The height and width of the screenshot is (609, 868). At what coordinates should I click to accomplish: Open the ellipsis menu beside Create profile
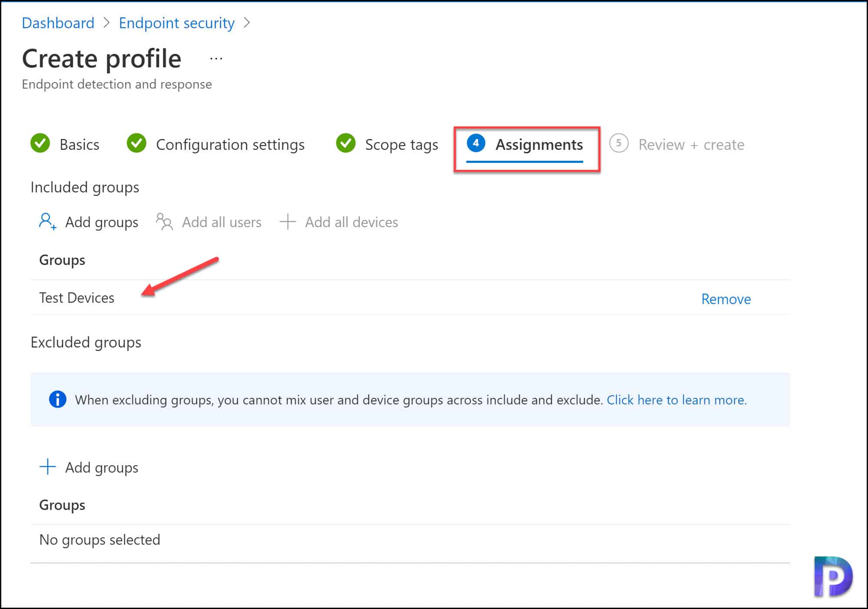(x=216, y=59)
